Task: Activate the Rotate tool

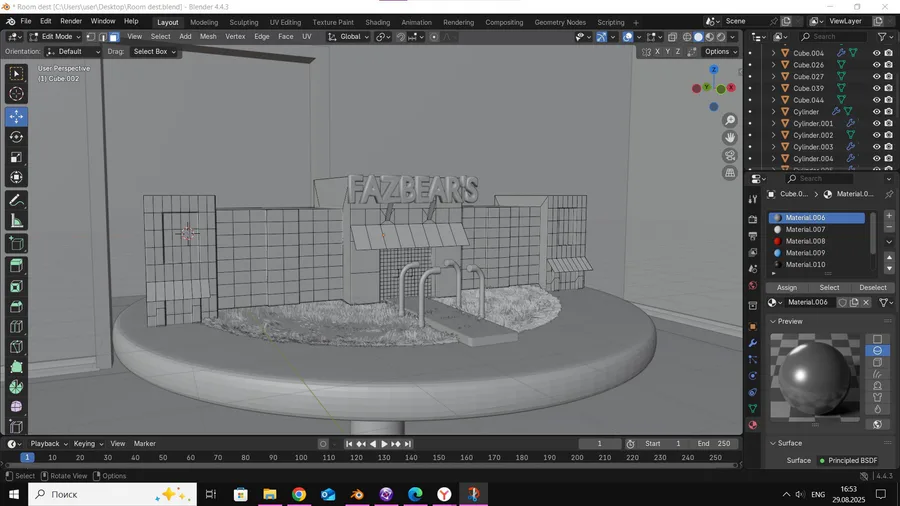Action: pos(16,137)
